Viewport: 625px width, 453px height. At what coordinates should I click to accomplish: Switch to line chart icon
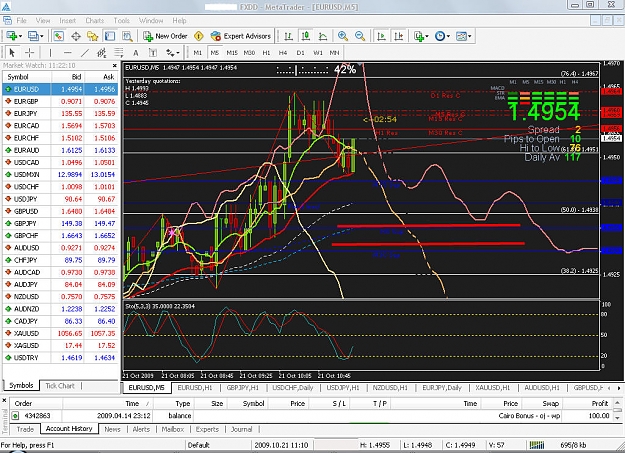coord(323,36)
